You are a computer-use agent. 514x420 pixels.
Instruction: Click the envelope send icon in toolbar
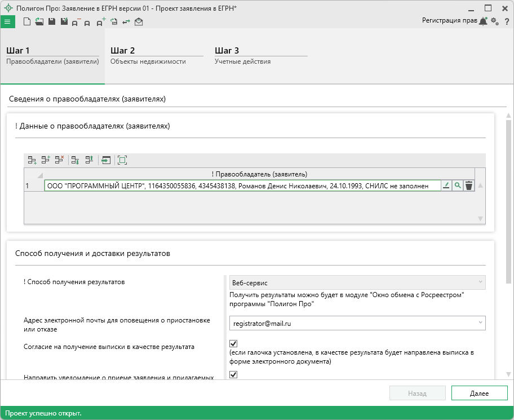coord(139,22)
